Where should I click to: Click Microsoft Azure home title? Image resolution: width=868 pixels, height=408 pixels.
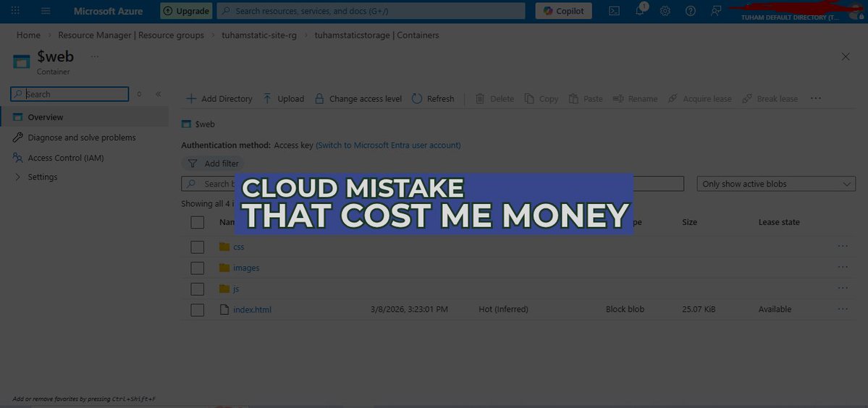[108, 11]
